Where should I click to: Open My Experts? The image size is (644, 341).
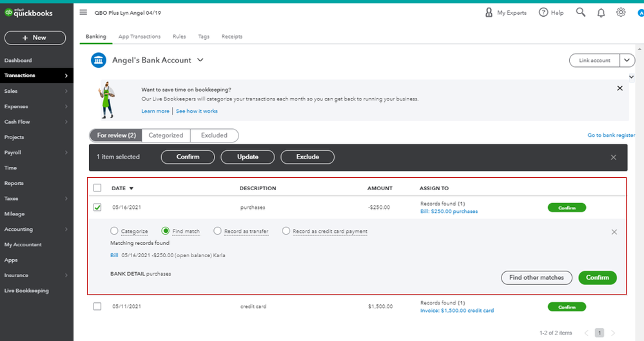click(505, 13)
